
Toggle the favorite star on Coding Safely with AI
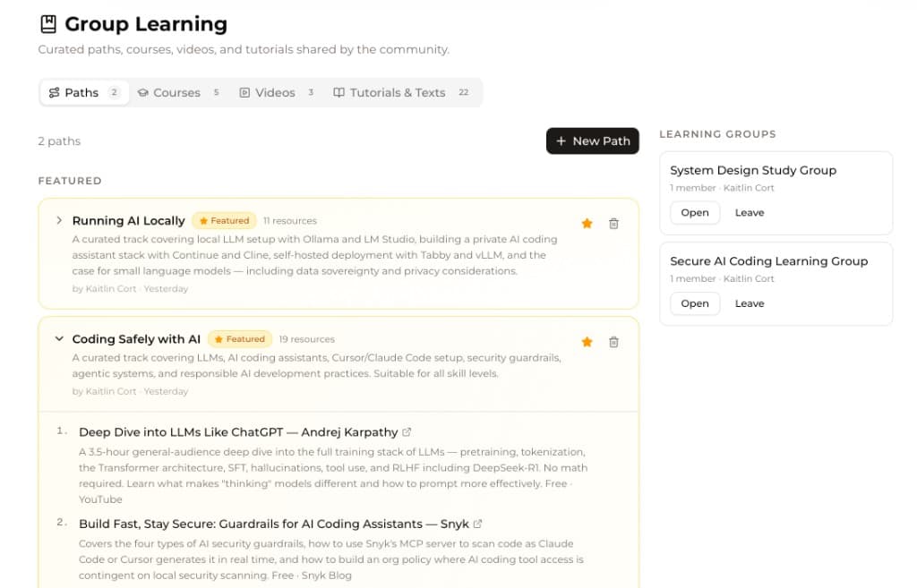[x=587, y=341]
